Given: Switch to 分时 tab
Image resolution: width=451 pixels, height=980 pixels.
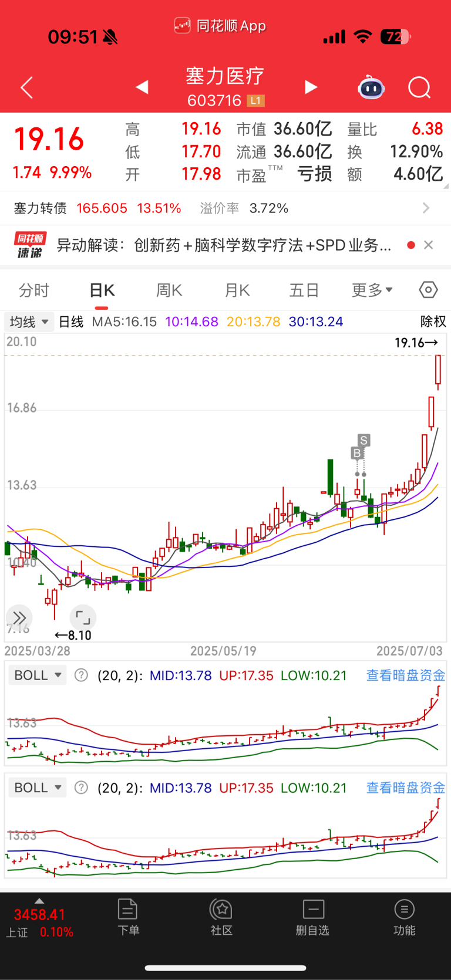Looking at the screenshot, I should 34,290.
